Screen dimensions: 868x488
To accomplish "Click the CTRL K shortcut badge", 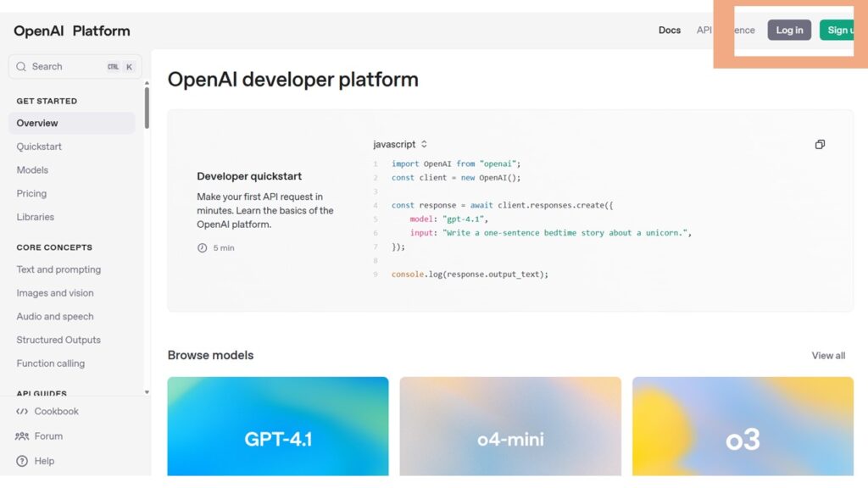I will 120,66.
